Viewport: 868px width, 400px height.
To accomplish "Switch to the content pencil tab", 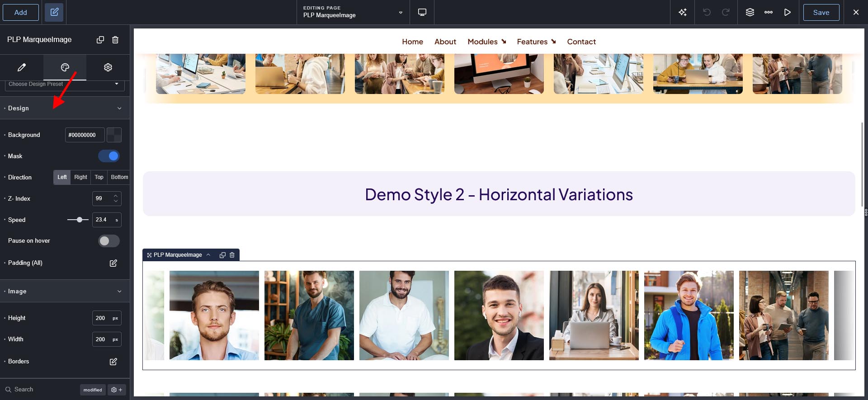I will [x=22, y=67].
